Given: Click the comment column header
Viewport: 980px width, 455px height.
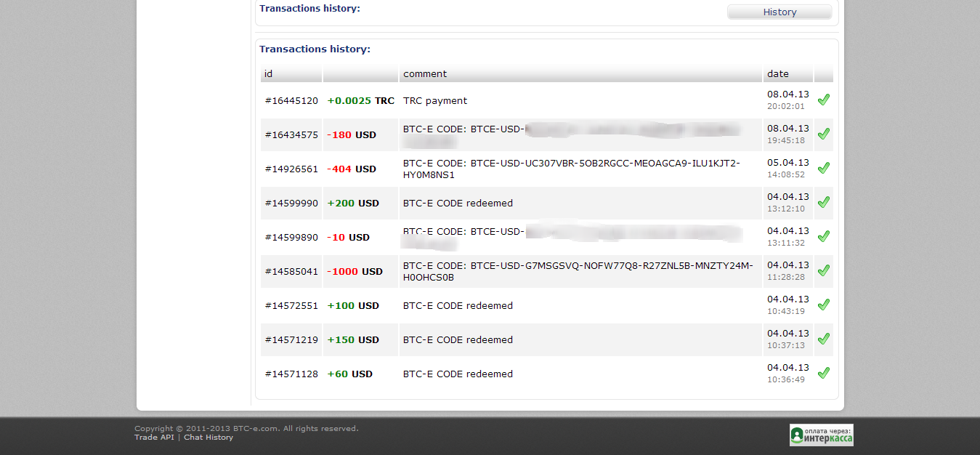Looking at the screenshot, I should point(580,73).
